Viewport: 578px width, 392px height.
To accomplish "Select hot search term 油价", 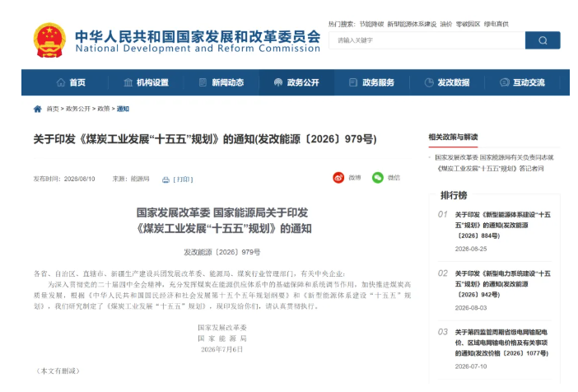I will pyautogui.click(x=446, y=24).
